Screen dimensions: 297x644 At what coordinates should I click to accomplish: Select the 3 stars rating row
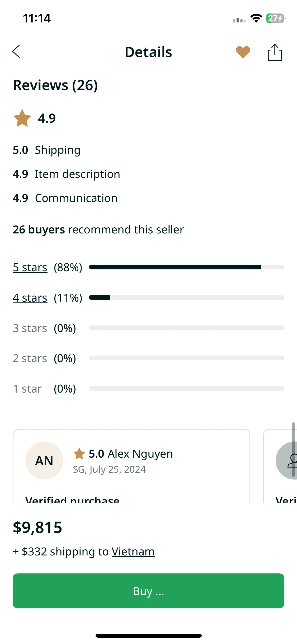click(148, 328)
